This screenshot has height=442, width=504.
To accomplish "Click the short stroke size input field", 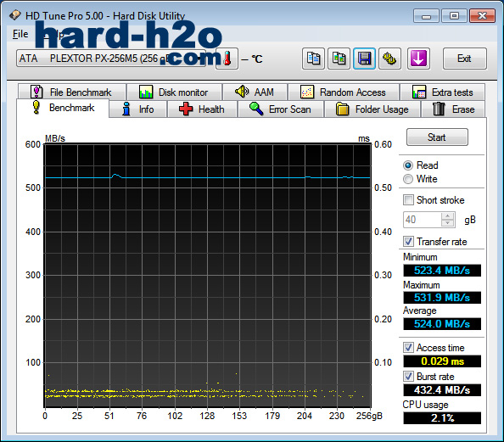I will (423, 220).
